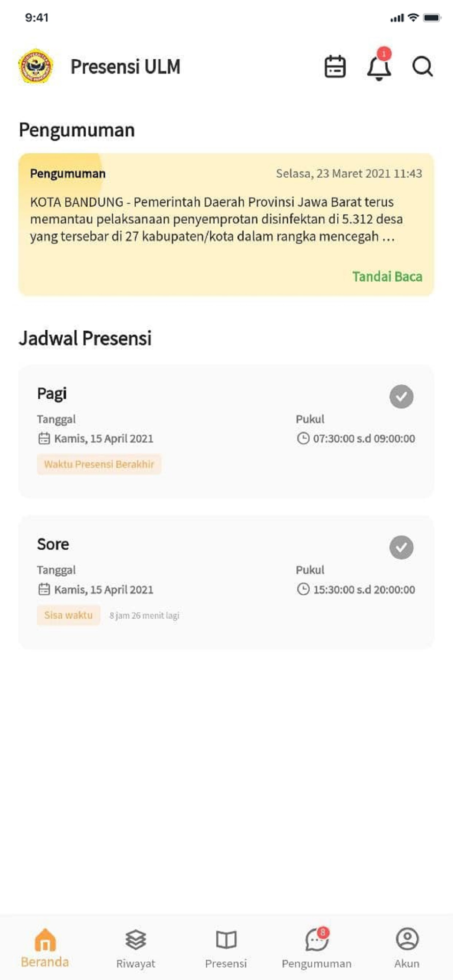Open the calendar icon in header
This screenshot has width=453, height=980.
point(335,67)
